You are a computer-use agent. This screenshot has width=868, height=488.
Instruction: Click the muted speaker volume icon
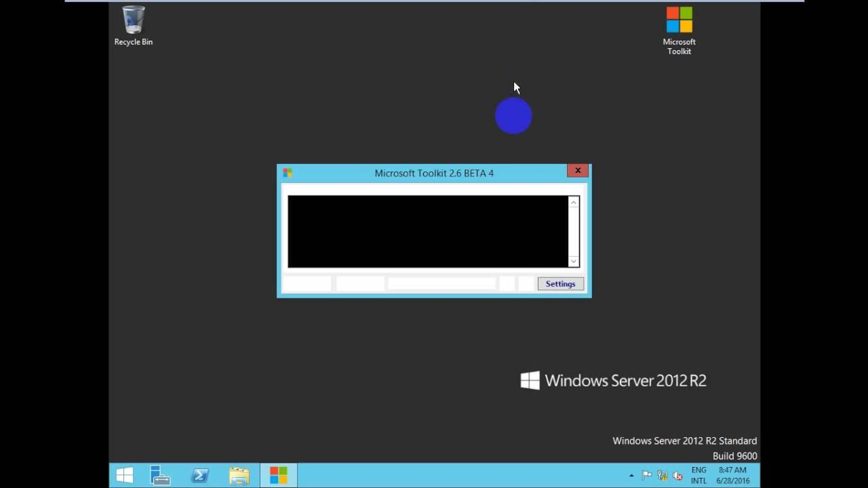pos(677,476)
